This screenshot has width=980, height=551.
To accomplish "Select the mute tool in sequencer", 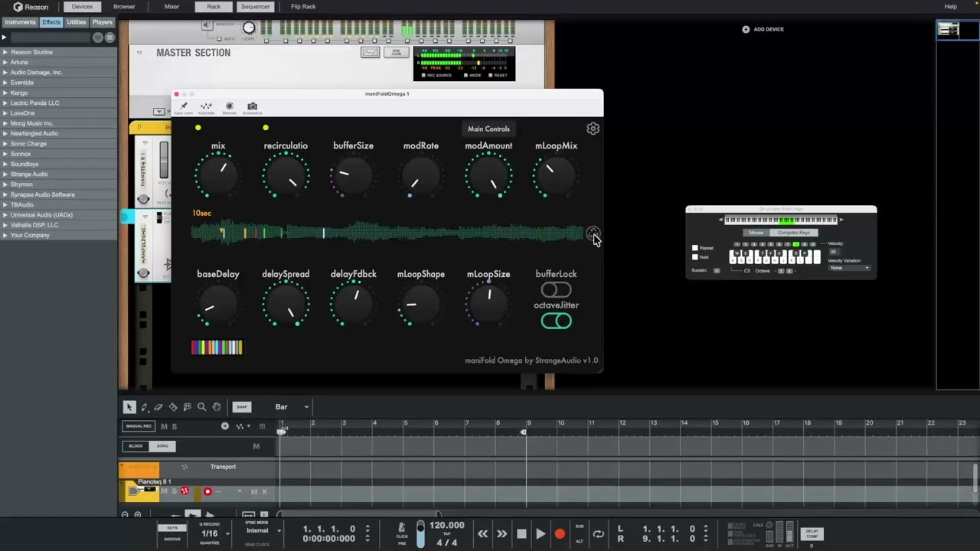I will pyautogui.click(x=188, y=407).
